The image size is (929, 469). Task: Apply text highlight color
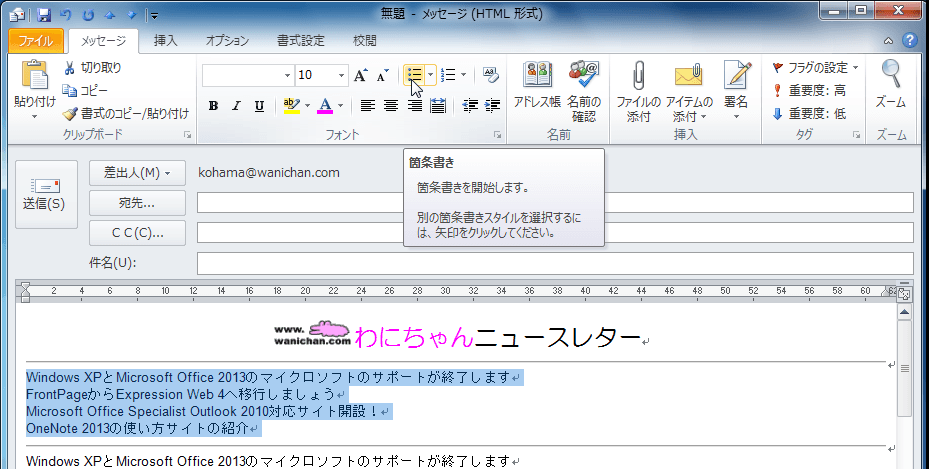click(291, 106)
